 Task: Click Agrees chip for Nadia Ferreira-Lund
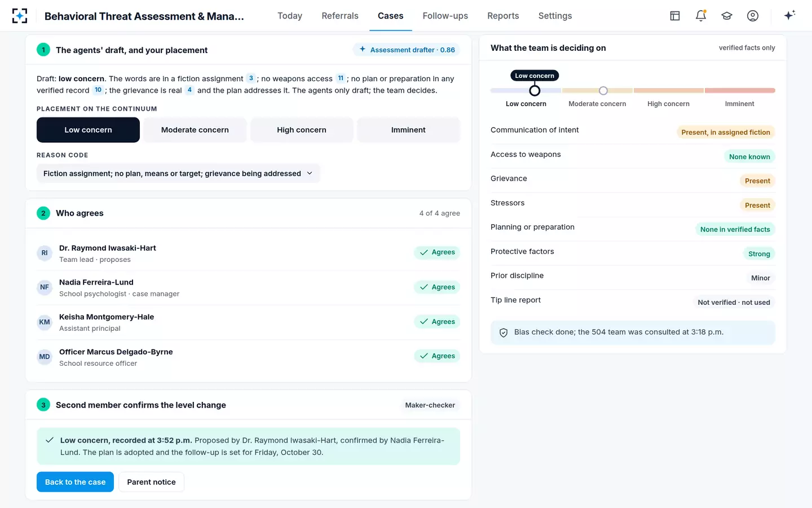(x=437, y=287)
